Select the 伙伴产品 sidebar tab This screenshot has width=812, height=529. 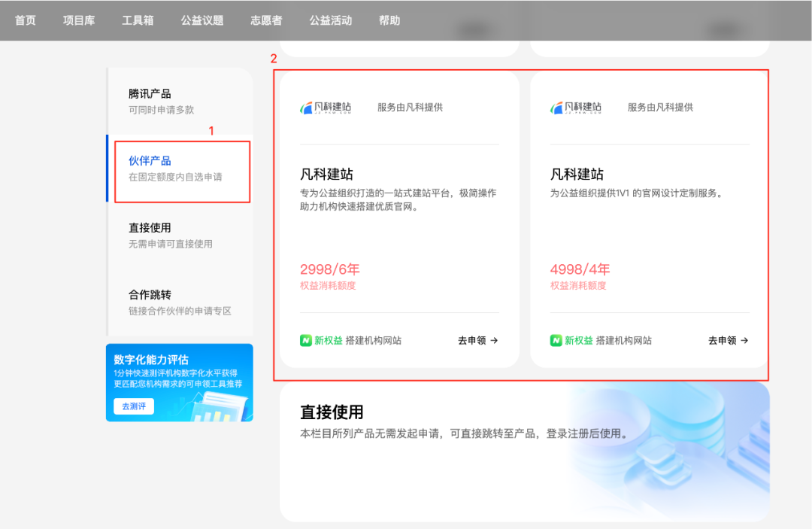[180, 169]
